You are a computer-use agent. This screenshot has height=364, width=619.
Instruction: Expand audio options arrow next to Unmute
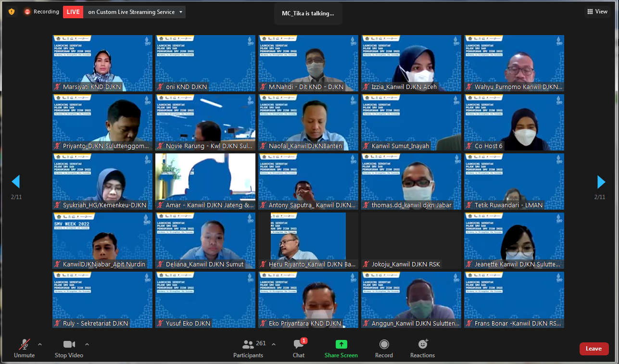tap(40, 344)
